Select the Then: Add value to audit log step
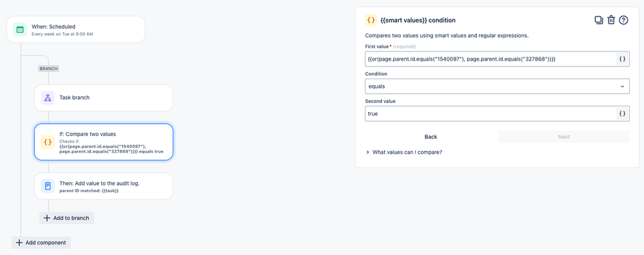The height and width of the screenshot is (255, 644). 104,186
